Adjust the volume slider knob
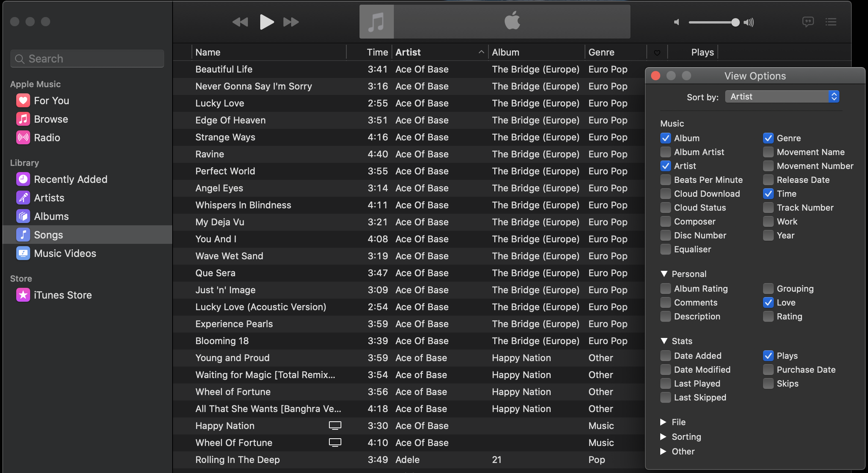The width and height of the screenshot is (868, 473). click(735, 22)
